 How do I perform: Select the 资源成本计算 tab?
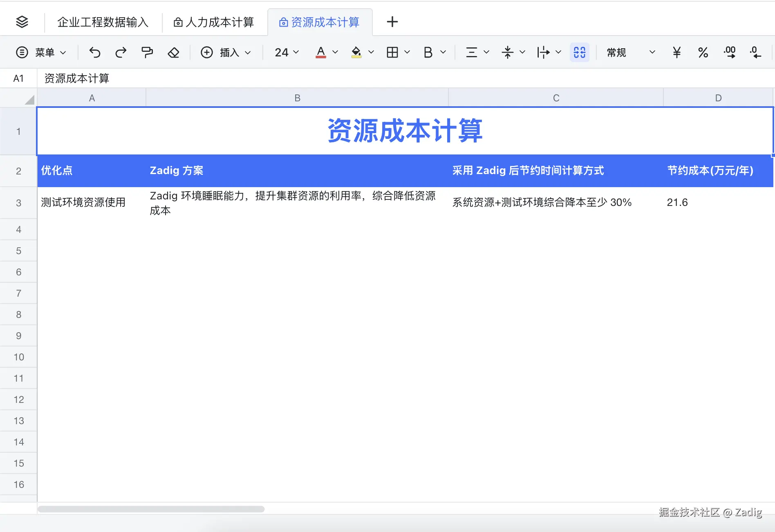[320, 22]
